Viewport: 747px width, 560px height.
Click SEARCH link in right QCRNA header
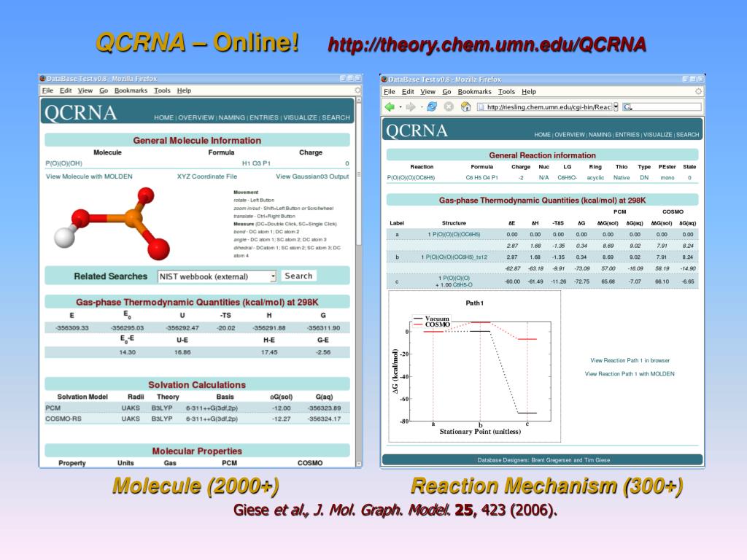(x=687, y=135)
